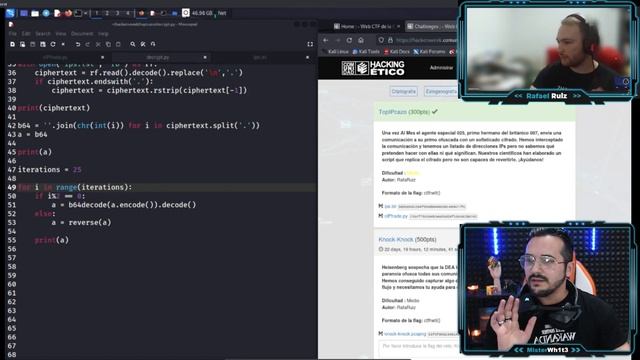Click the print(ciphertext) line 40

coord(53,108)
